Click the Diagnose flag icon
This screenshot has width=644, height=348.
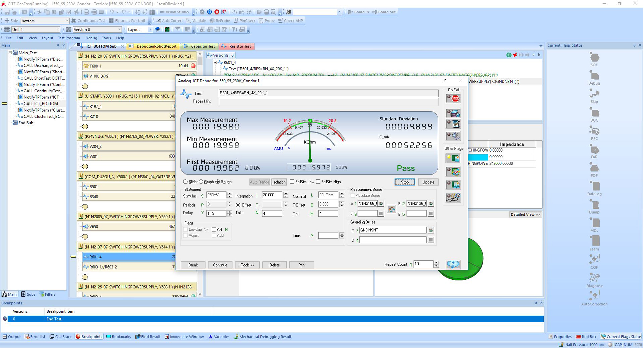[594, 278]
